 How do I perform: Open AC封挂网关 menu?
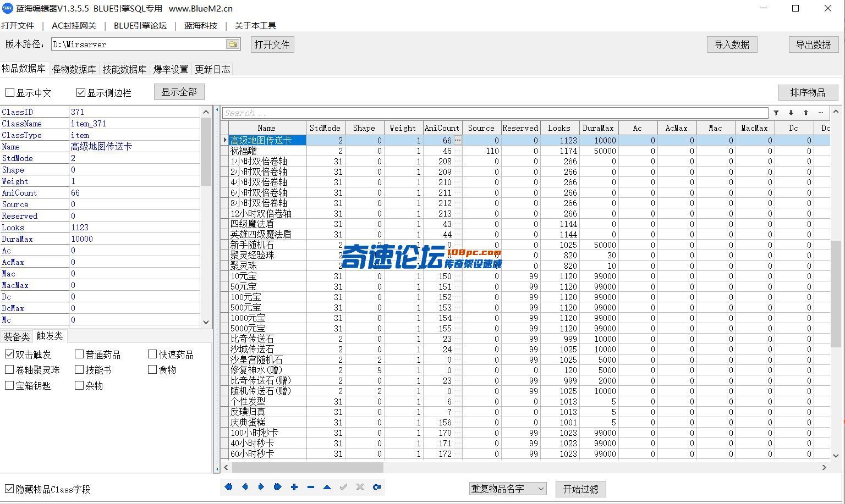[74, 25]
